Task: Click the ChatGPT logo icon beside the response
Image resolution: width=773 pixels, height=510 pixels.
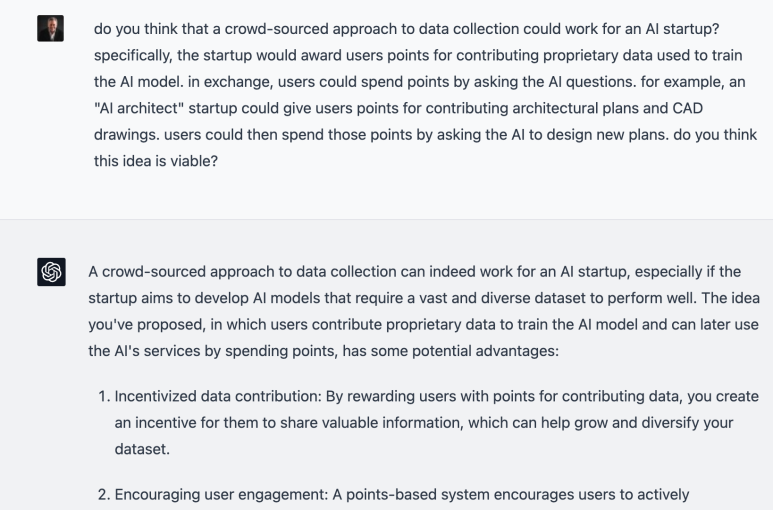Action: pos(51,272)
